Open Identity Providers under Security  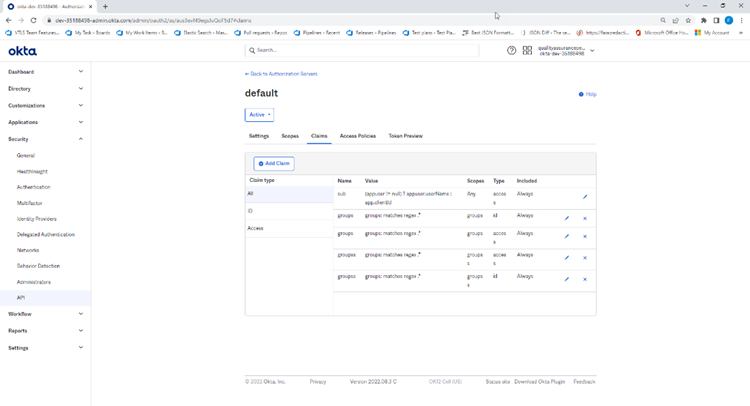pyautogui.click(x=37, y=219)
